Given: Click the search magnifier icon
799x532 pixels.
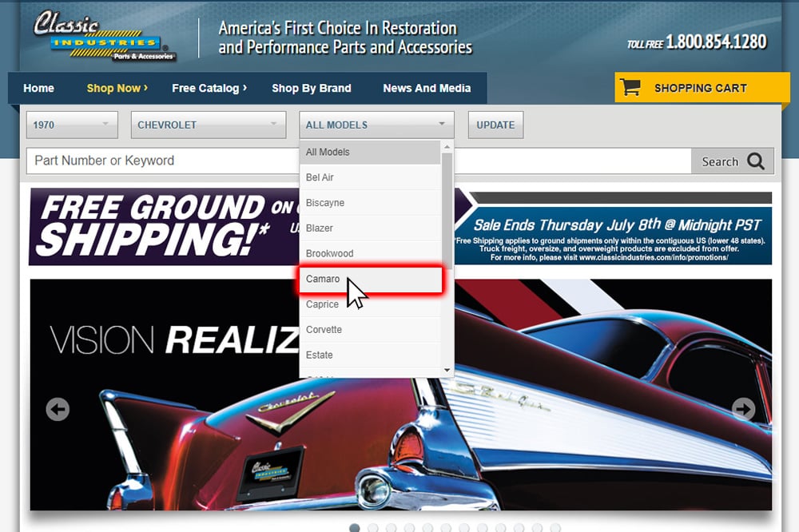Looking at the screenshot, I should pos(756,161).
